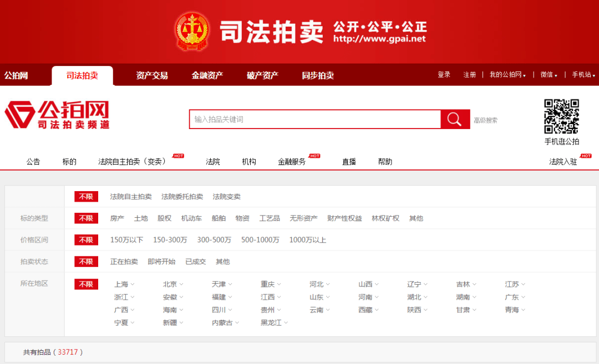Switch to 司法拍卖 tab
Screen dimensions: 599x364
tap(82, 75)
